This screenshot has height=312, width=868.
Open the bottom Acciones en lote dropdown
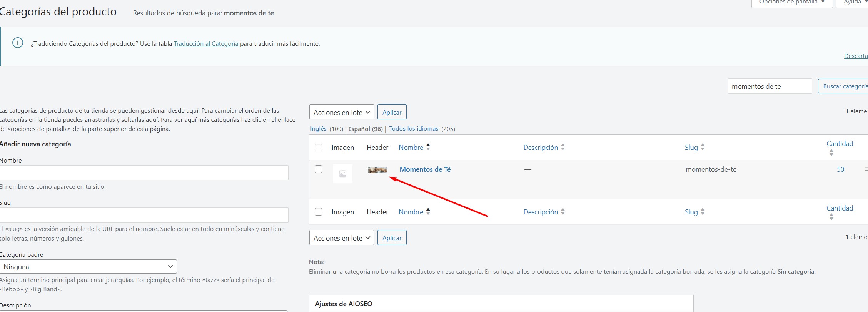coord(342,238)
